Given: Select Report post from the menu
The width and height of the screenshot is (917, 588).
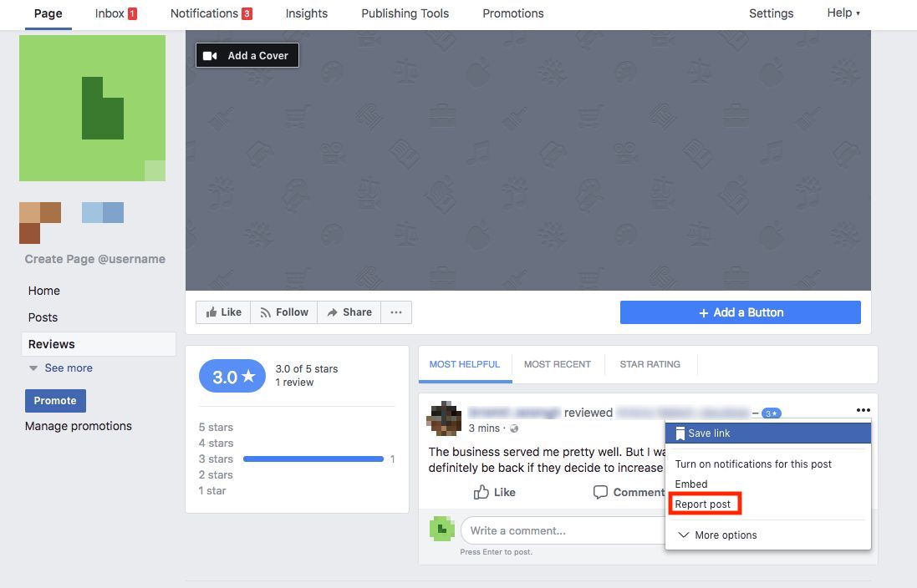Looking at the screenshot, I should 705,504.
